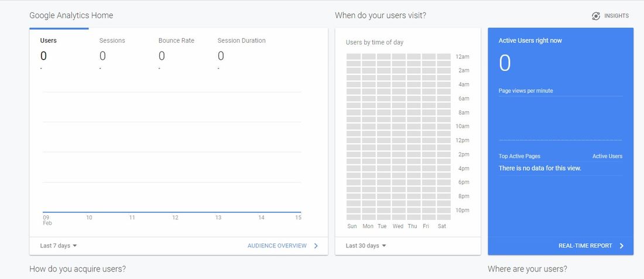Click the '15' chart axis date

coord(298,218)
